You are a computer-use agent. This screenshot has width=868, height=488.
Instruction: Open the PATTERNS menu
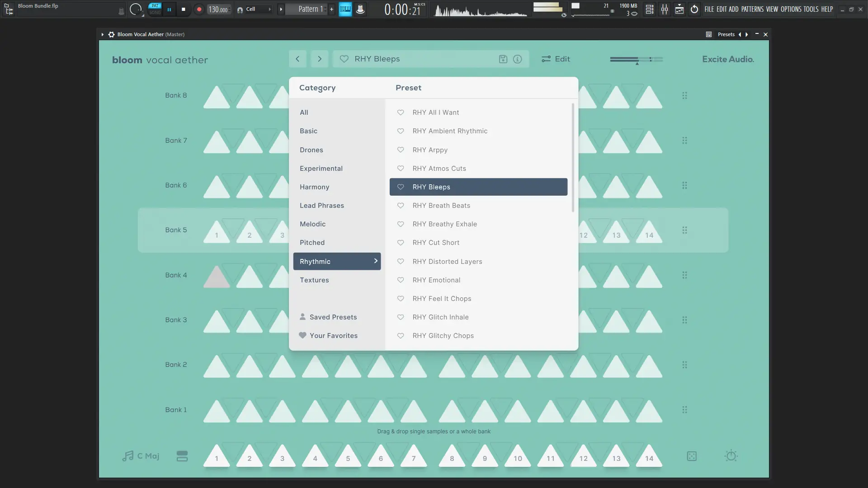click(752, 9)
